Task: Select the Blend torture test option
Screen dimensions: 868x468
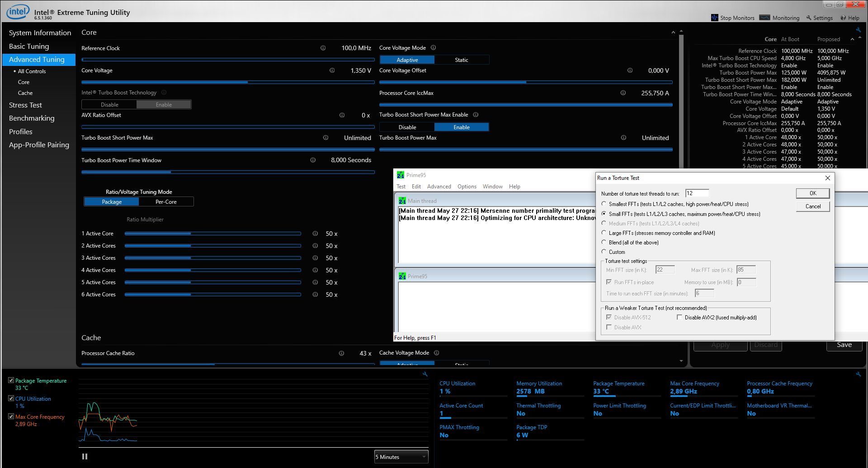Action: pos(604,242)
